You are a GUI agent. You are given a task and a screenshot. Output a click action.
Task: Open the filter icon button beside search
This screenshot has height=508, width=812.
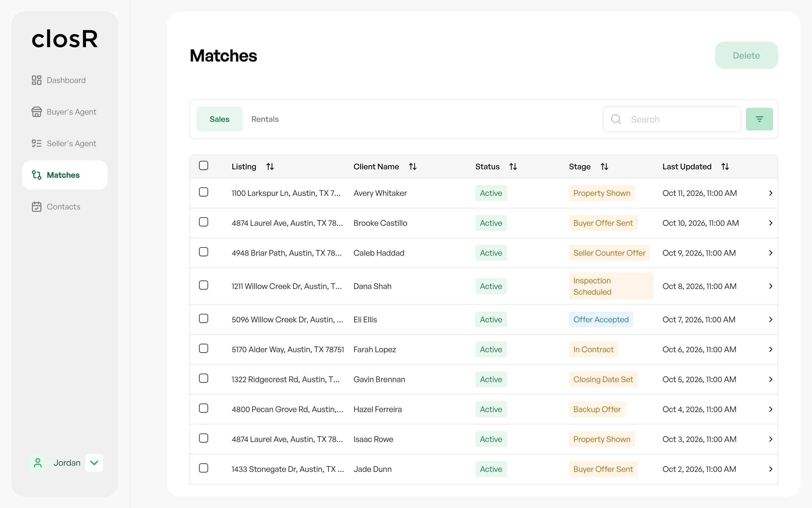pyautogui.click(x=759, y=119)
